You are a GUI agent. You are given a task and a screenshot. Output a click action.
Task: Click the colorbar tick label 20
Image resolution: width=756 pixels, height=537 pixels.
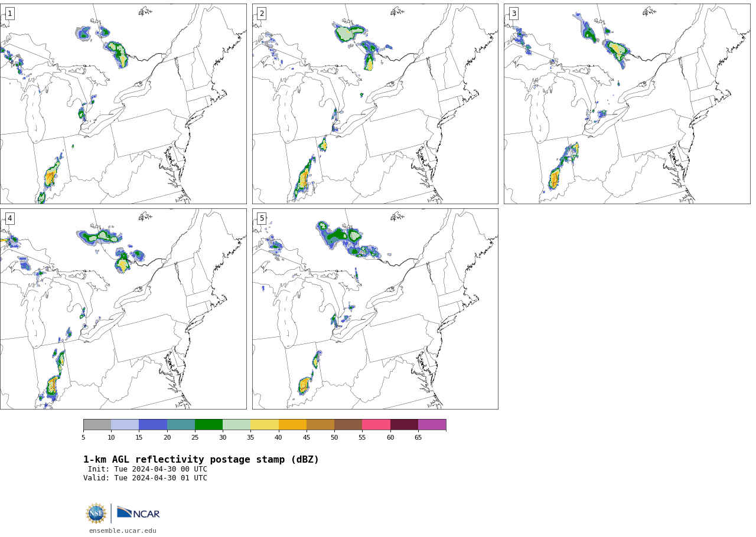pyautogui.click(x=167, y=437)
